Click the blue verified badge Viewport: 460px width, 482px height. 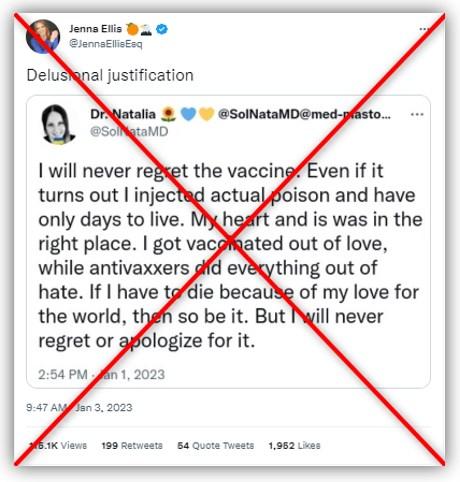pos(162,29)
